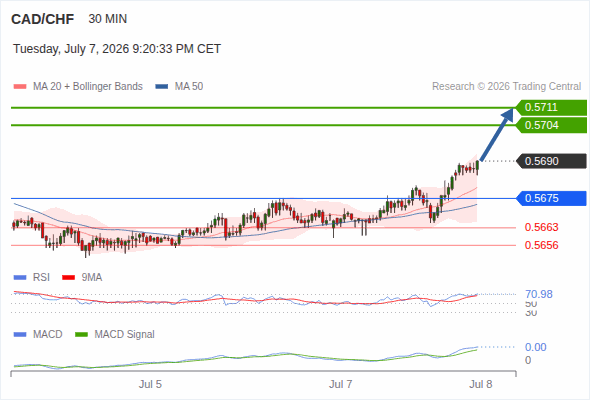Select the Jul 8 date marker
Screen dimensions: 590x400
point(481,384)
